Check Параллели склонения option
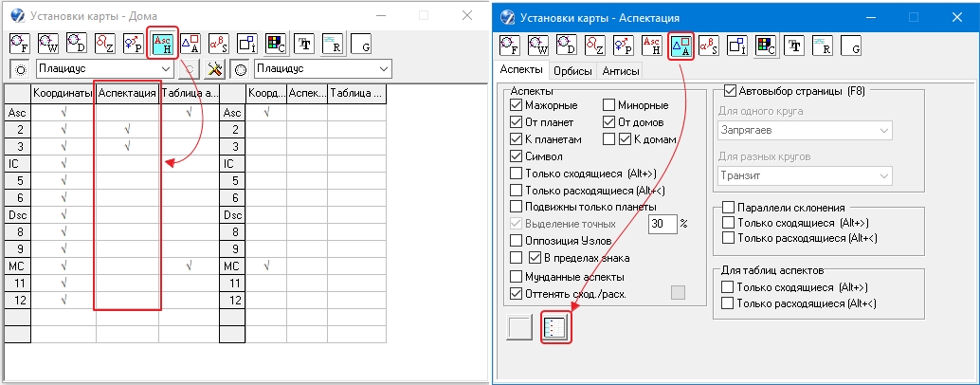 click(x=729, y=208)
